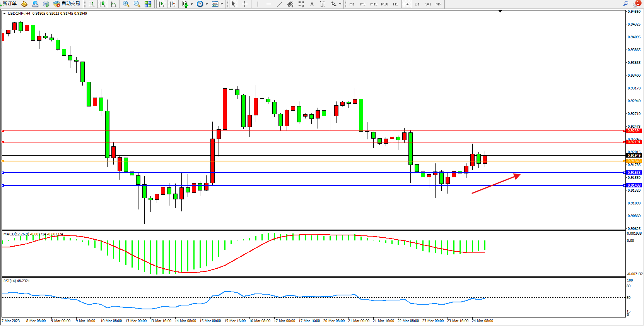Zoom out on the chart
Viewport: 644px width, 326px height.
tap(137, 4)
